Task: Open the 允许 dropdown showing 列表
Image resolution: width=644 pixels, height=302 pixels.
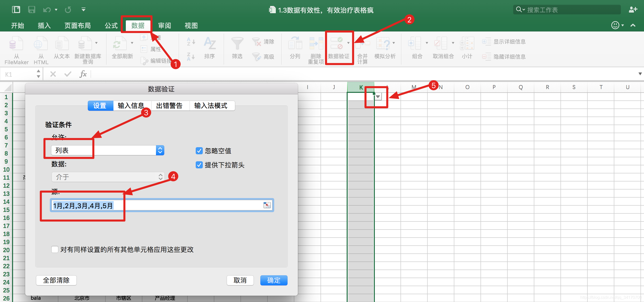Action: [x=108, y=150]
